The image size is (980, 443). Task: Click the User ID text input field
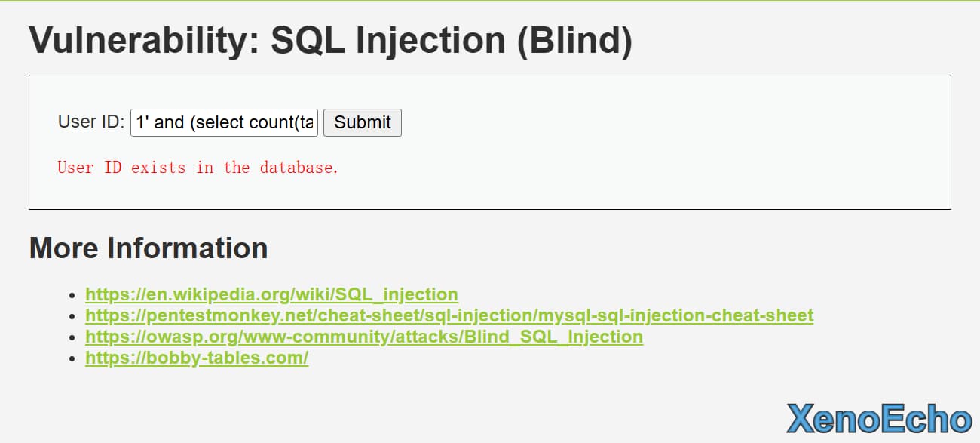click(x=224, y=122)
